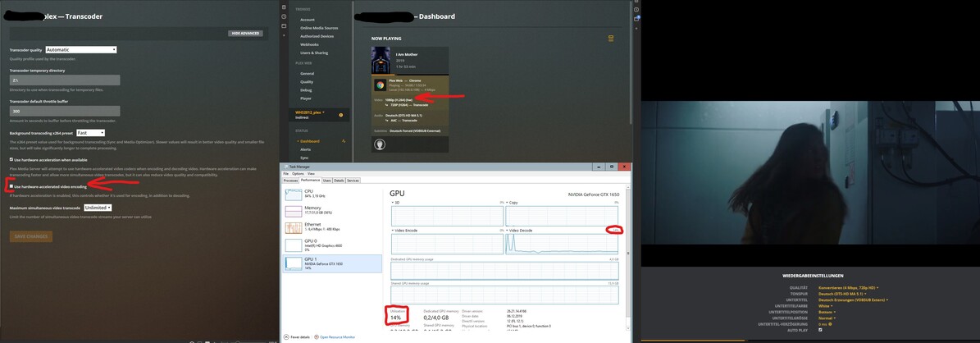Open Alerts under Status
980x343 pixels.
[x=305, y=149]
